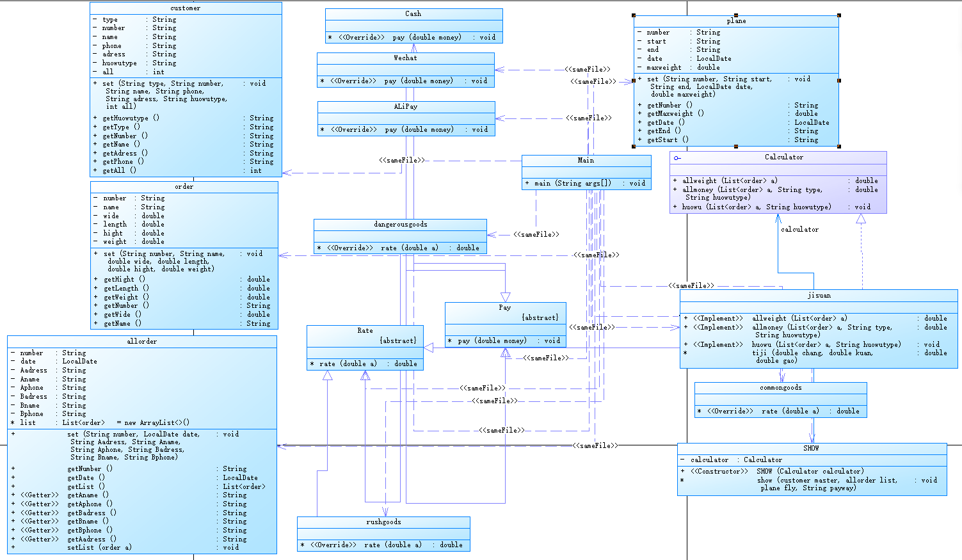Viewport: 962px width, 560px height.
Task: Click huowu method in Calculator interface
Action: [x=772, y=207]
